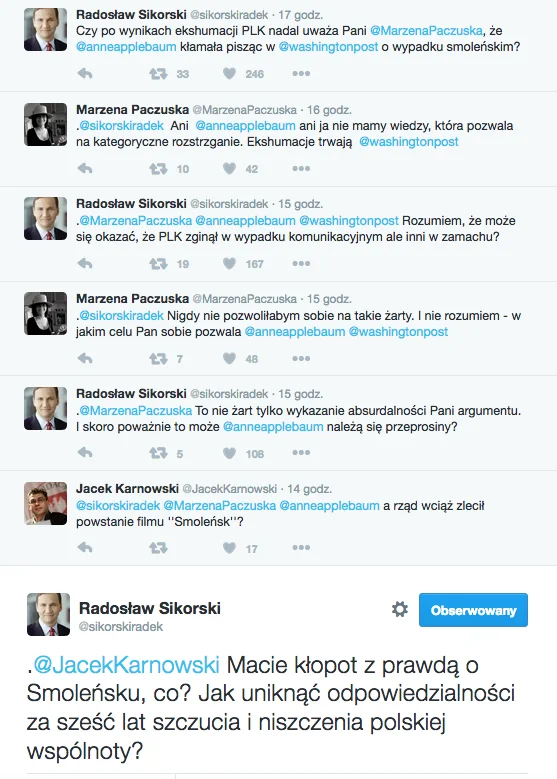Open @anneapplebaum mention in przeprosiny tweet
The image size is (557, 779).
click(x=273, y=427)
